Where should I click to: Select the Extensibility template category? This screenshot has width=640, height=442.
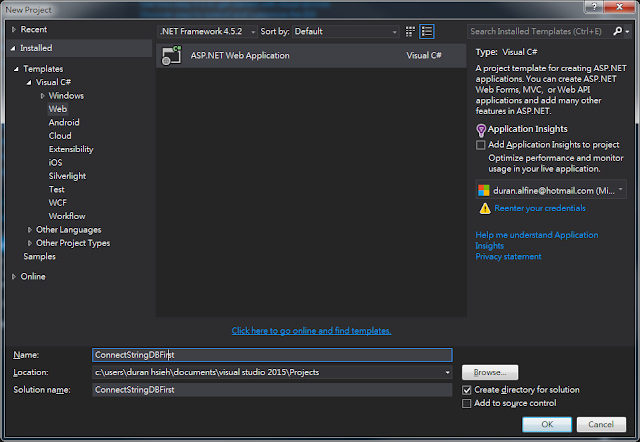tap(71, 149)
